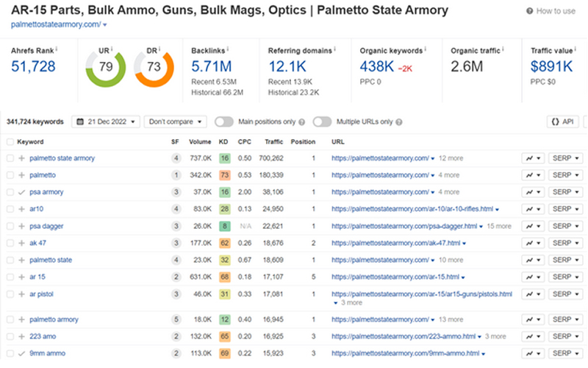Show position history chart for palmetto row
The height and width of the screenshot is (368, 588).
[x=533, y=175]
